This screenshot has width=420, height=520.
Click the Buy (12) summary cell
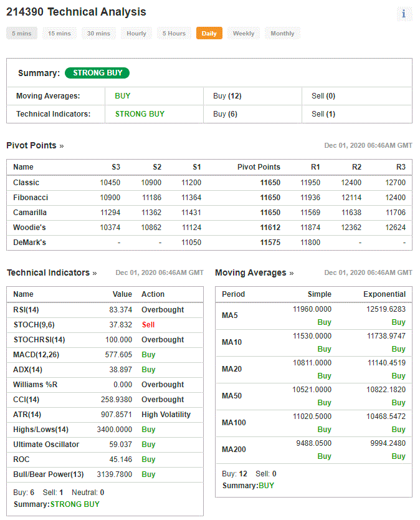[227, 96]
